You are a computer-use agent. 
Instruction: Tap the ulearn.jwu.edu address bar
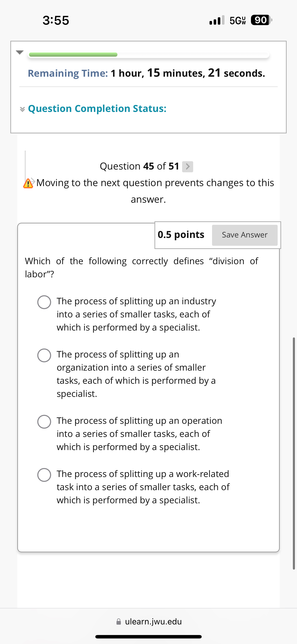click(x=148, y=621)
